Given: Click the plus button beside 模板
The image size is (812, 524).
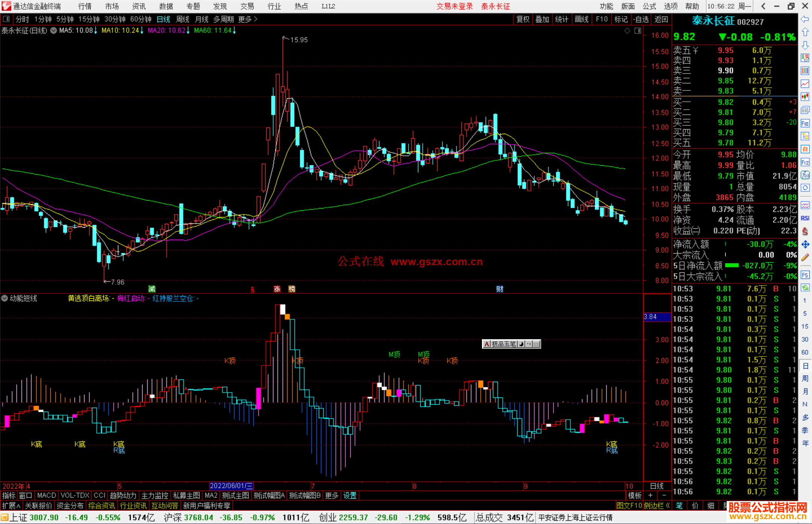Looking at the screenshot, I should 651,495.
